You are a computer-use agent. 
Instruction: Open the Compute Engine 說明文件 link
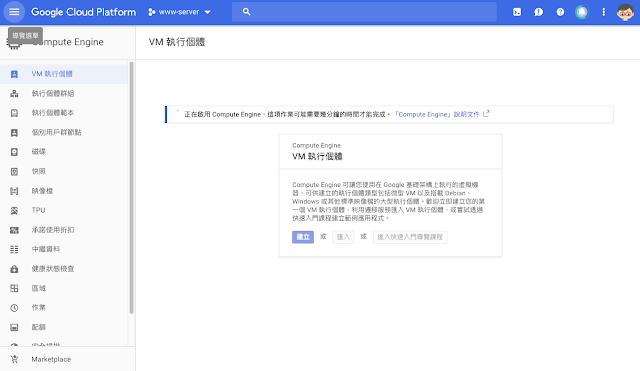(436, 115)
